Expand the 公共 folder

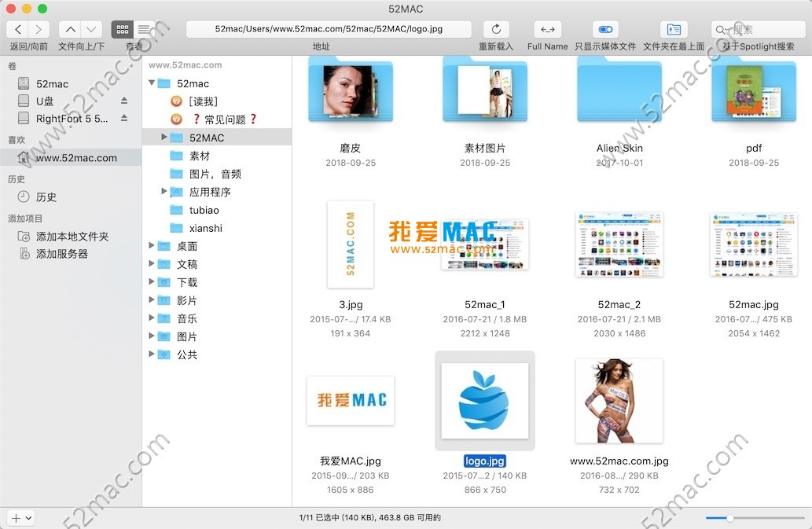pyautogui.click(x=152, y=354)
